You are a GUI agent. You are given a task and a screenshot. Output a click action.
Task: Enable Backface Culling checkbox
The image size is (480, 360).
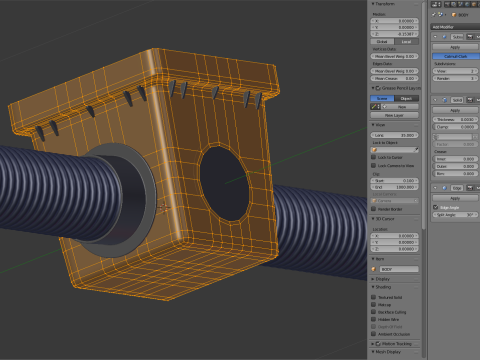tap(374, 312)
